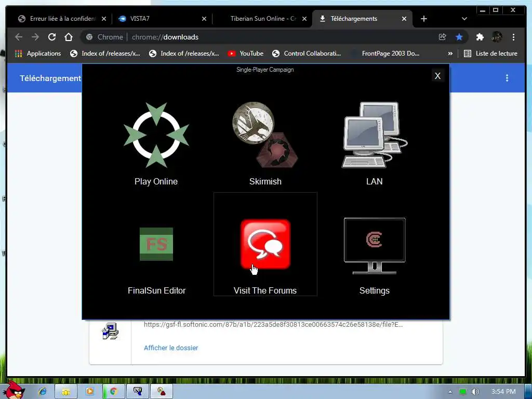Select the Chrome taskbar button

click(113, 392)
